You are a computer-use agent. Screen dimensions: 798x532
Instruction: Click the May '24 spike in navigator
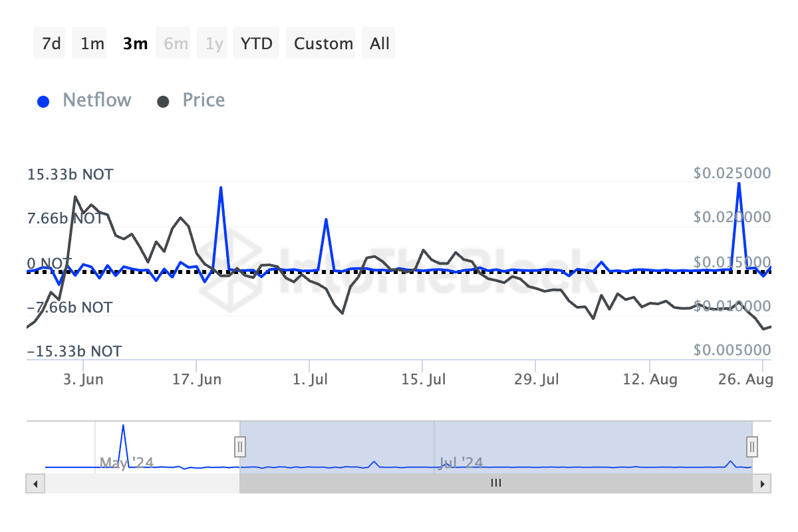pyautogui.click(x=123, y=426)
